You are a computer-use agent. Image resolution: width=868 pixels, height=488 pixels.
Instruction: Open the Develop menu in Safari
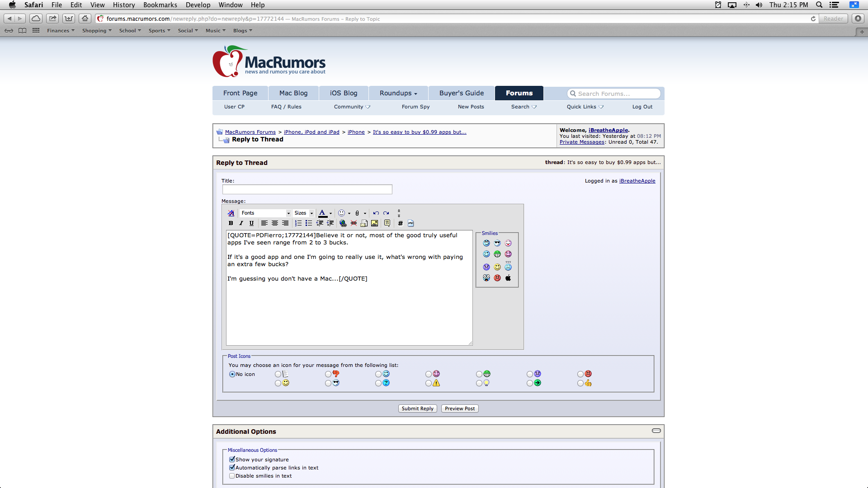click(x=198, y=5)
